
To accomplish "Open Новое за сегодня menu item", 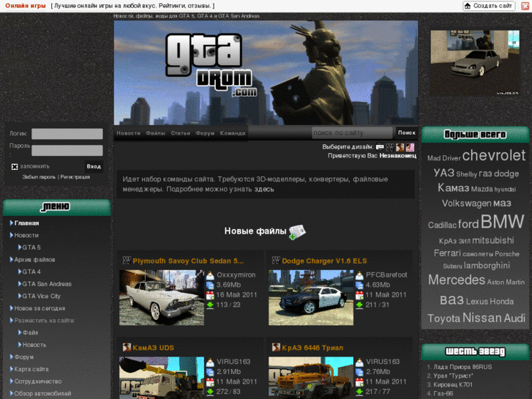I will coord(40,309).
